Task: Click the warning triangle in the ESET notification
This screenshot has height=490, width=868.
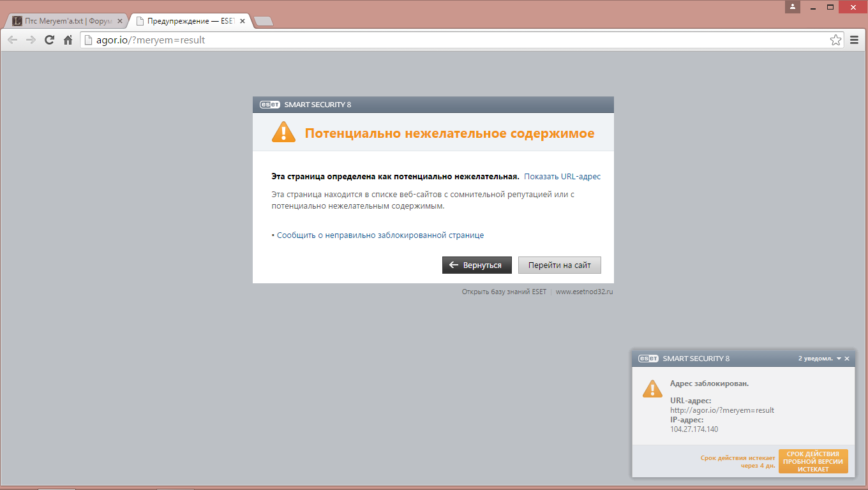Action: click(x=652, y=389)
